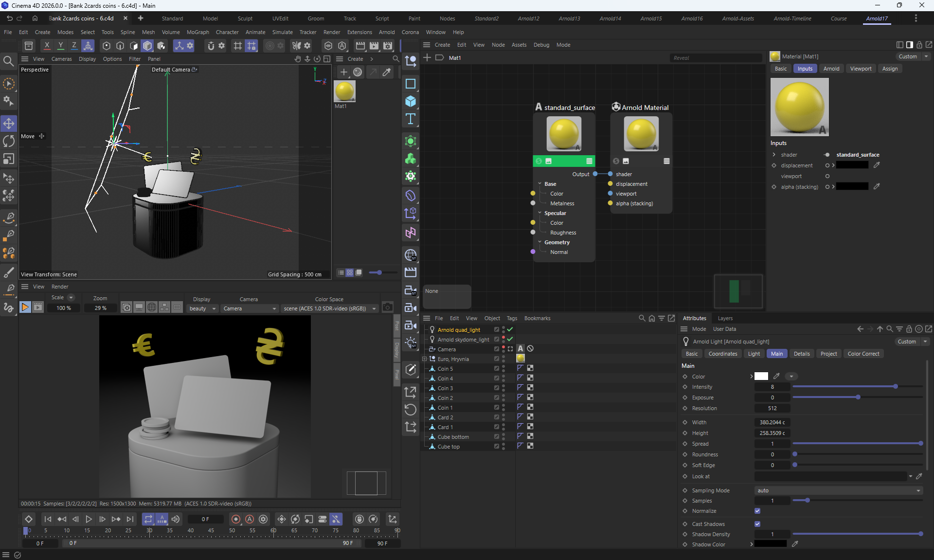Select the Rotate tool in left toolbar
The height and width of the screenshot is (560, 934).
(x=9, y=141)
